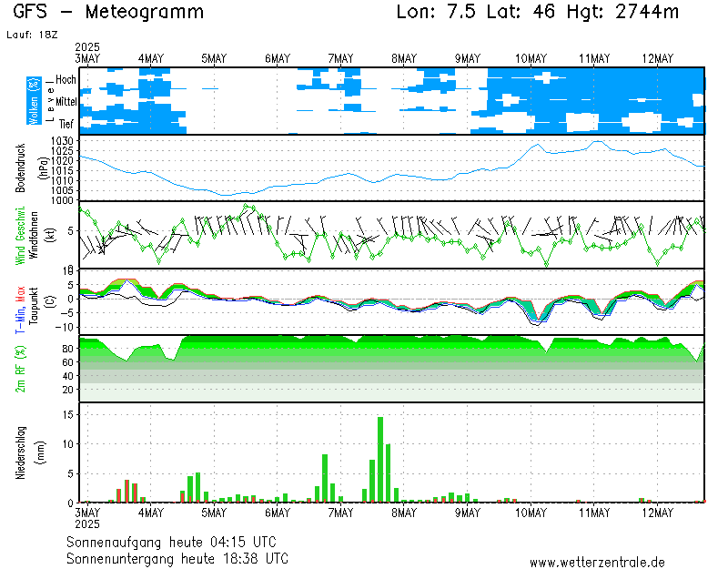The height and width of the screenshot is (569, 728).
Task: Select "4MAY" on the bottom date axis
Action: 151,513
